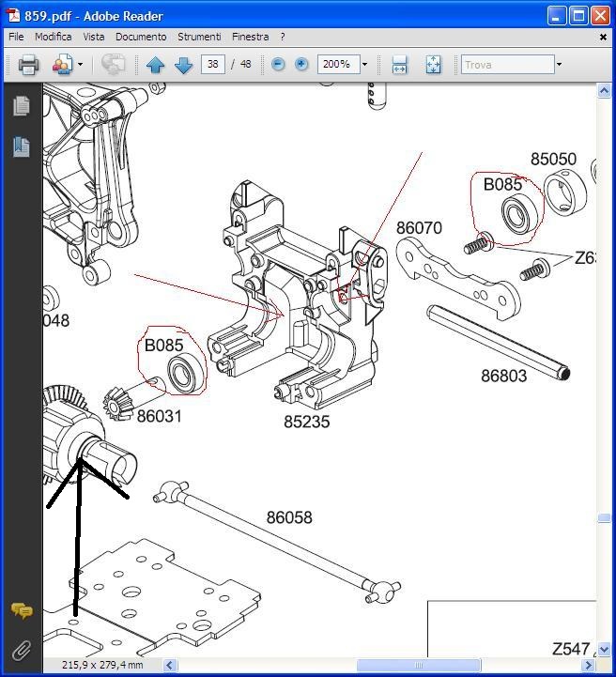
Task: Select the fit width icon
Action: (399, 65)
